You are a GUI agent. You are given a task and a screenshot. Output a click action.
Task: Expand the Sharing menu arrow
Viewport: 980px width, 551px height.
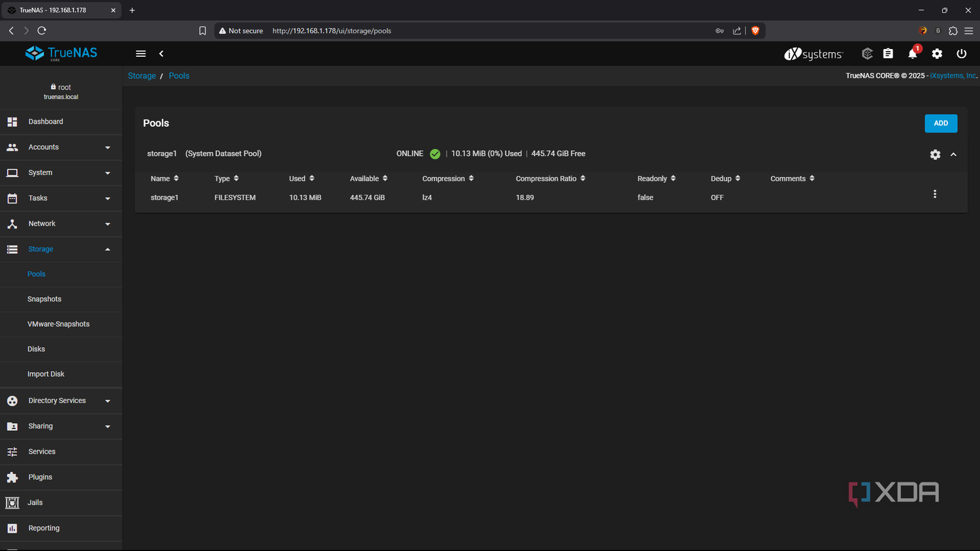(108, 426)
